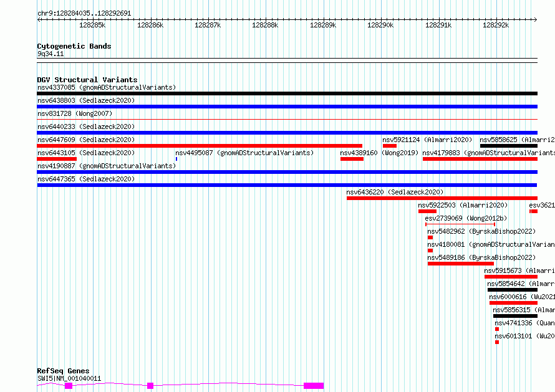
Task: Click the red bar under nsv5915673
Action: [511, 277]
